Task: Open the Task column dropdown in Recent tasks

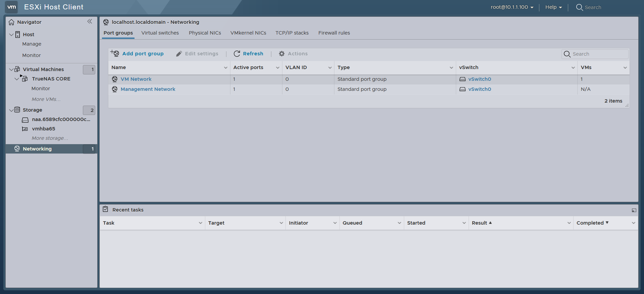Action: [201, 223]
